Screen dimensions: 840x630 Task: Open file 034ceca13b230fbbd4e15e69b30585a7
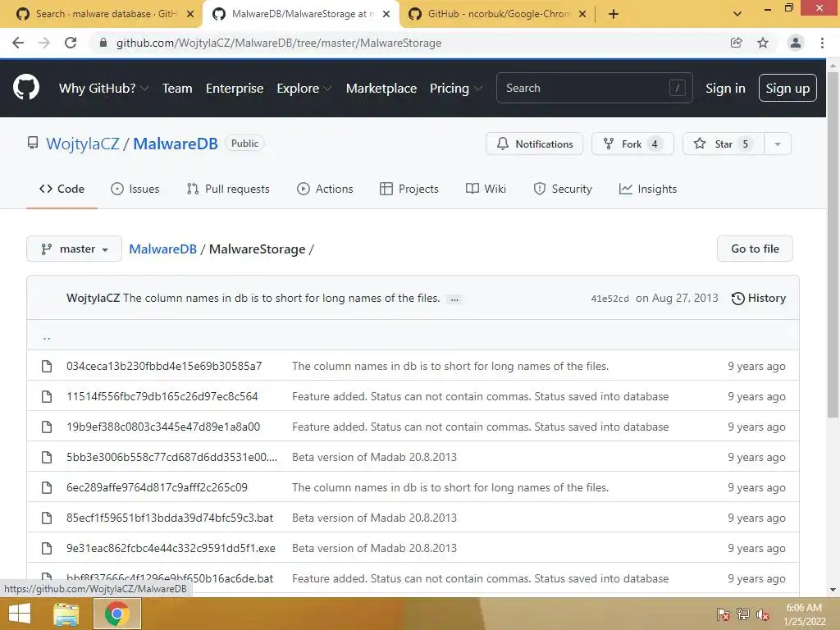coord(164,366)
